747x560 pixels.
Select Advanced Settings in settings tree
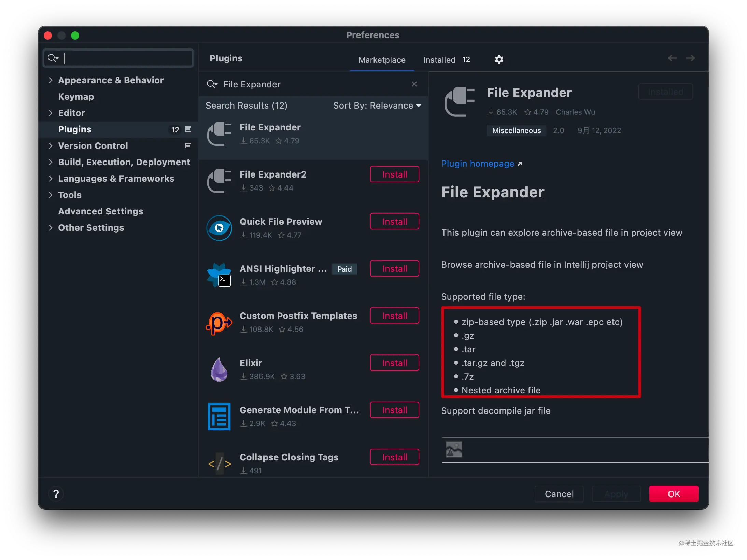coord(101,211)
